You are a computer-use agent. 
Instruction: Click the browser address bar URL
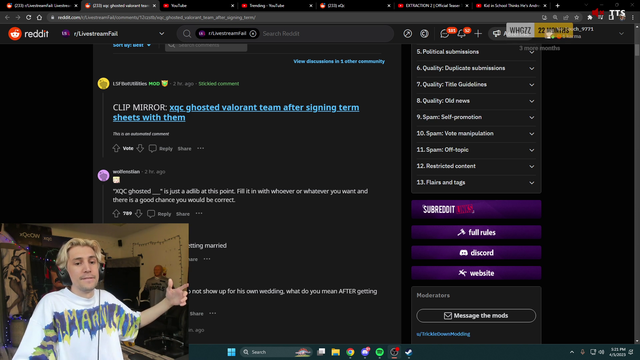[157, 18]
